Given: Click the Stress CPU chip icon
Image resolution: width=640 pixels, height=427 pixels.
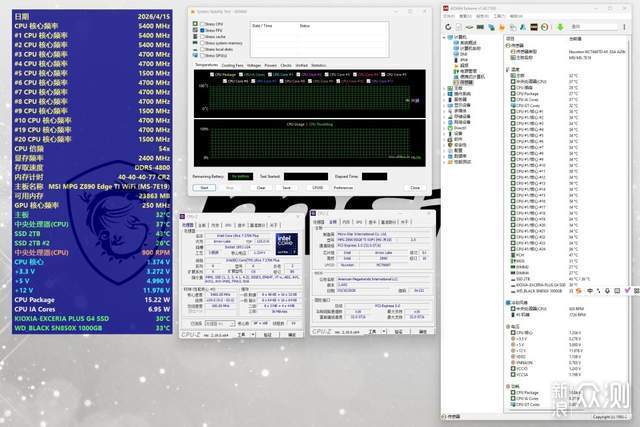Looking at the screenshot, I should [x=195, y=24].
